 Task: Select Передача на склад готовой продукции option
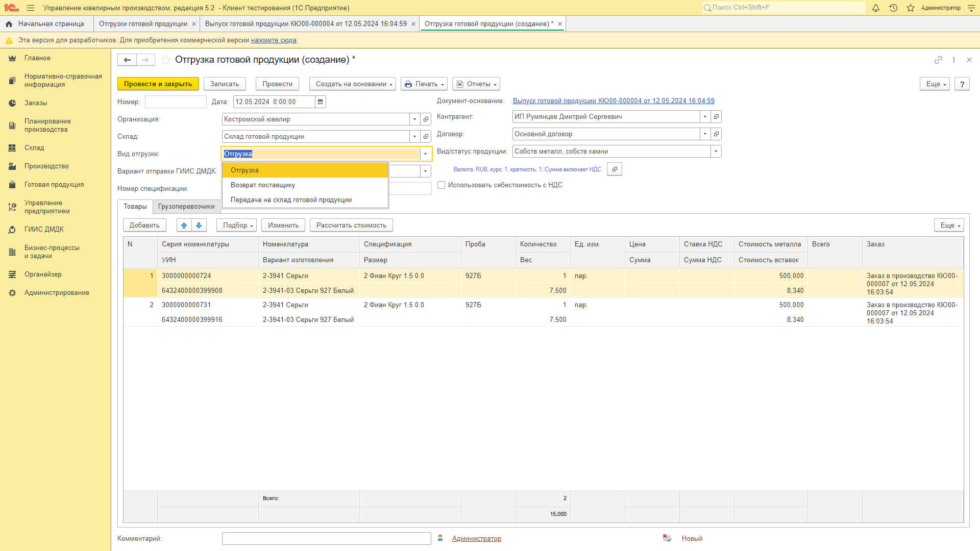tap(305, 200)
